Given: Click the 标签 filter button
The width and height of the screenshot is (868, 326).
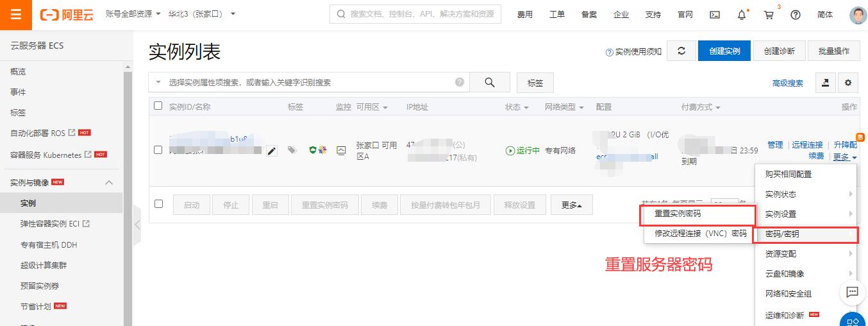Looking at the screenshot, I should [535, 83].
